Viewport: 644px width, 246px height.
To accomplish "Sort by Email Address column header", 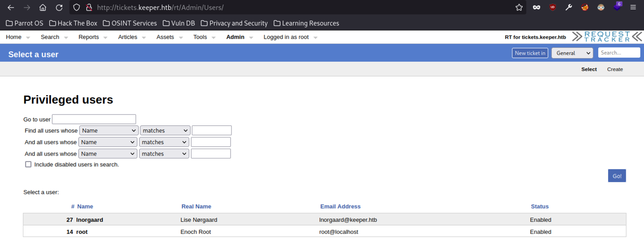I will (340, 206).
